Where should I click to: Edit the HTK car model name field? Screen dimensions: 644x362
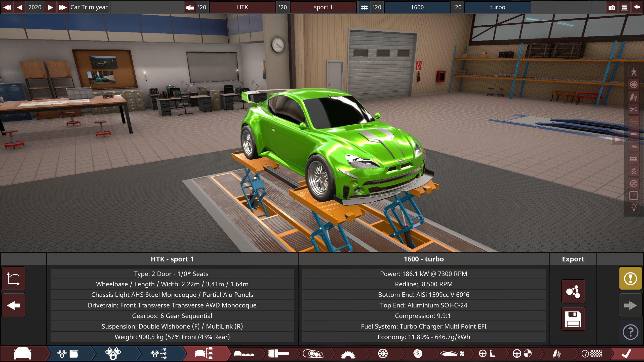point(243,7)
